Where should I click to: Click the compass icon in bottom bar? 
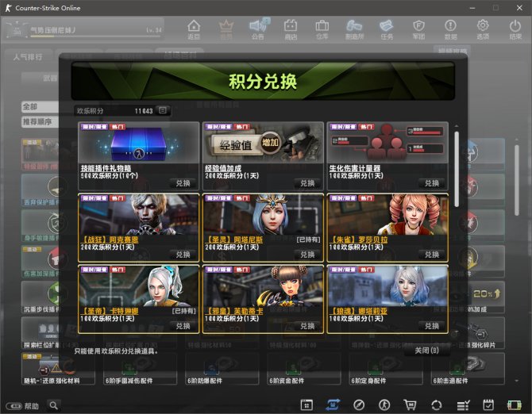coord(359,404)
